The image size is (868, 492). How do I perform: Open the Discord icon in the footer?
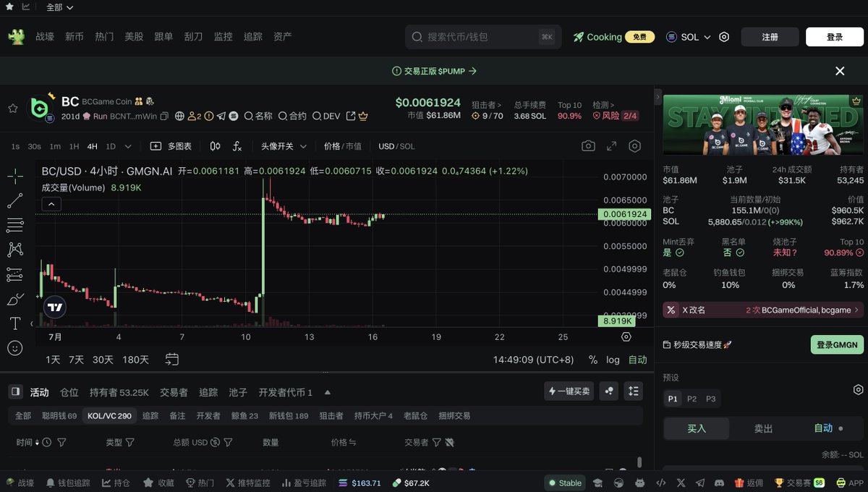[719, 483]
